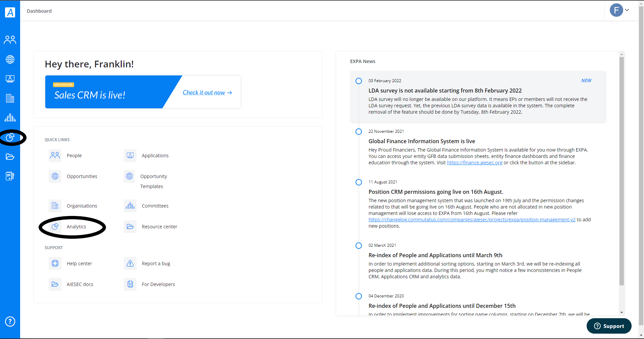The height and width of the screenshot is (339, 644).
Task: Open the Report a bug link
Action: 156,264
